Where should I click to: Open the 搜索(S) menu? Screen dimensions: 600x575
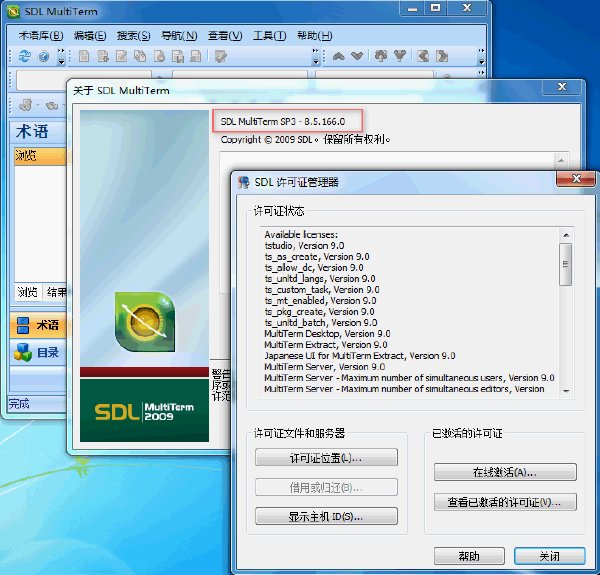click(134, 36)
